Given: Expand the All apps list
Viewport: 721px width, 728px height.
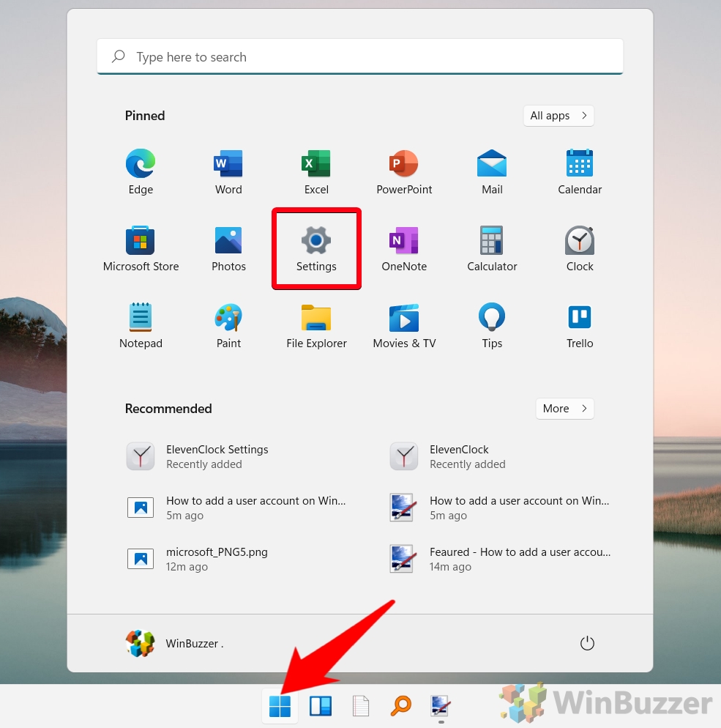Looking at the screenshot, I should tap(559, 115).
